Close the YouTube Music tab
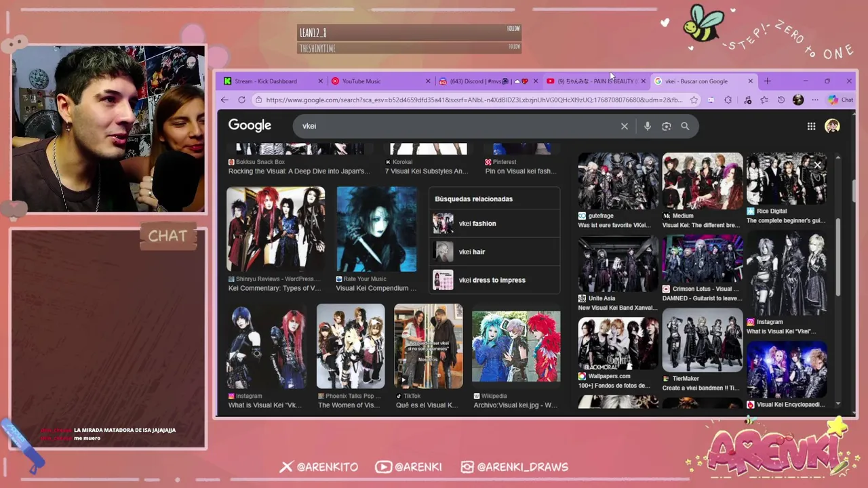The height and width of the screenshot is (488, 868). coord(428,81)
